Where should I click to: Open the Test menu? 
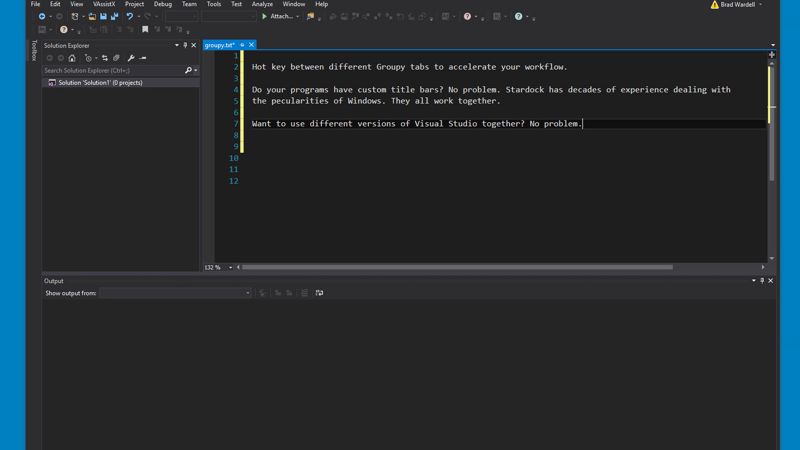236,4
